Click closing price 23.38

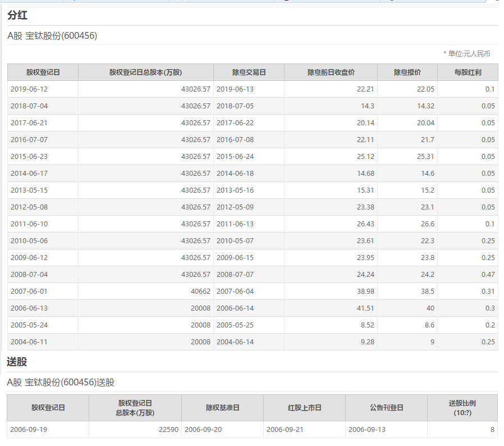click(365, 207)
